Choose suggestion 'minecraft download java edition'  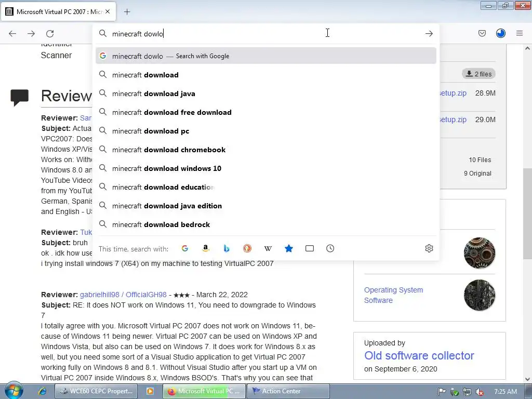[266, 206]
